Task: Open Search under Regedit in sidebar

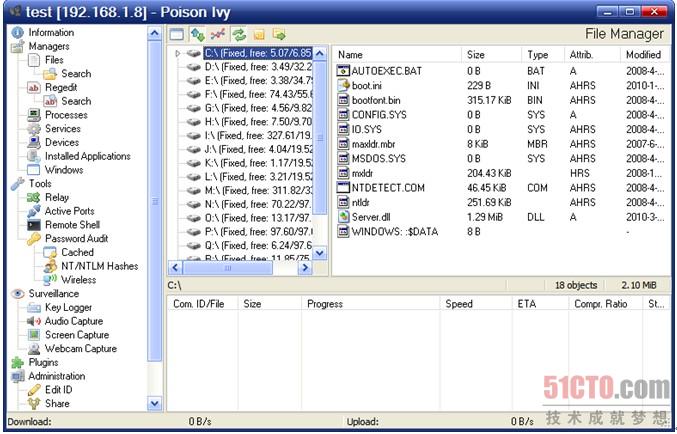Action: (x=76, y=101)
